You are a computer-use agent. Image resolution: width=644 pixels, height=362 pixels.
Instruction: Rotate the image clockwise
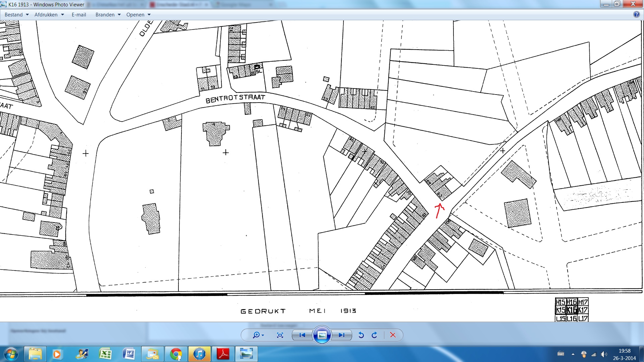coord(374,335)
